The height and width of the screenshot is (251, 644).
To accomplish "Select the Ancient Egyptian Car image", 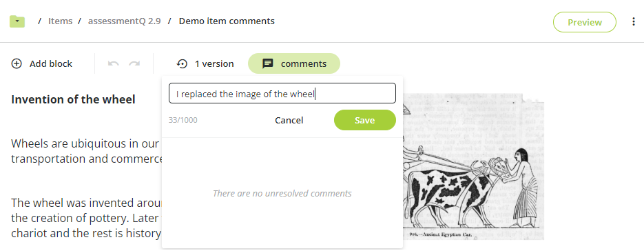I will (x=473, y=166).
